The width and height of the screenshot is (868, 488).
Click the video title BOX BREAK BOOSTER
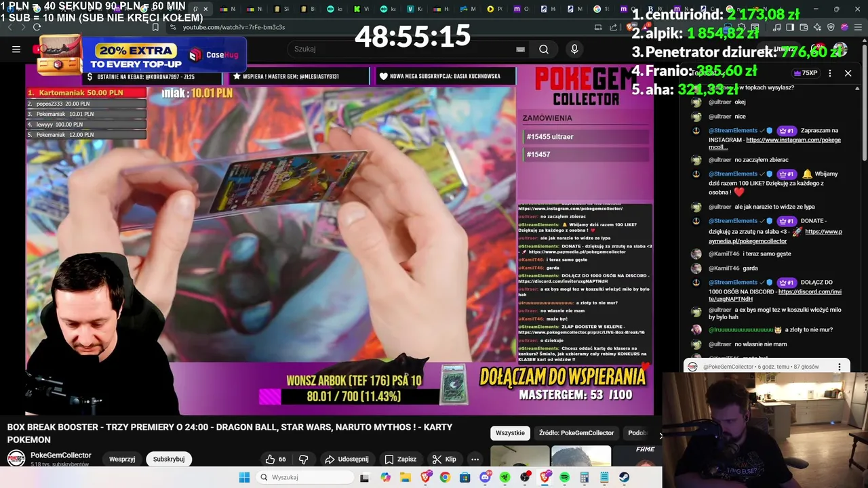[230, 433]
